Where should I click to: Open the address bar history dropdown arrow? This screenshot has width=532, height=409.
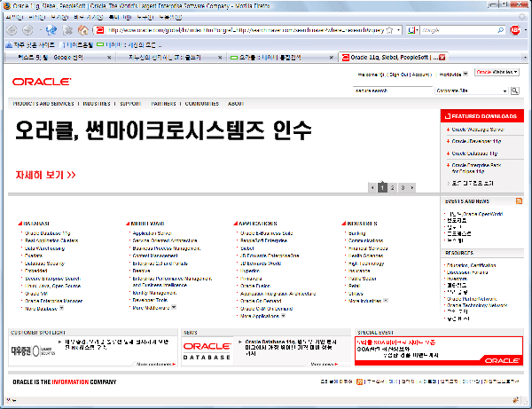point(399,30)
